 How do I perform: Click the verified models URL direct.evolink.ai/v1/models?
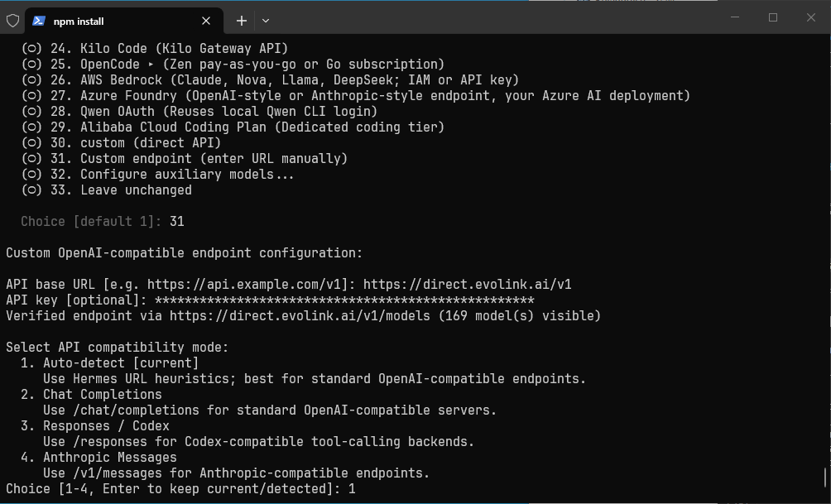[300, 316]
